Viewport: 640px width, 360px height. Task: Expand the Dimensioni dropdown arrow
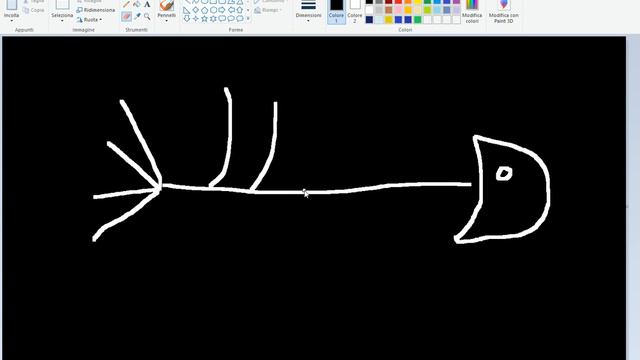click(x=308, y=21)
